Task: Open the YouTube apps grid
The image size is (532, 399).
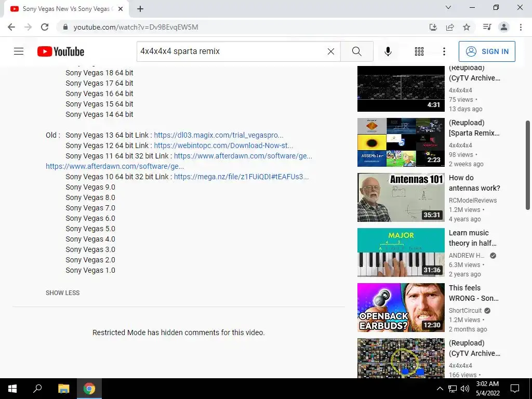Action: [x=419, y=51]
